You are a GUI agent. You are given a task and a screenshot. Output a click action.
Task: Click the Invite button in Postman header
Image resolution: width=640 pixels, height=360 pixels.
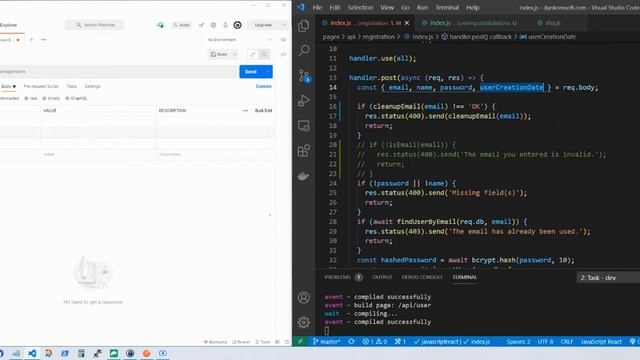tap(181, 25)
